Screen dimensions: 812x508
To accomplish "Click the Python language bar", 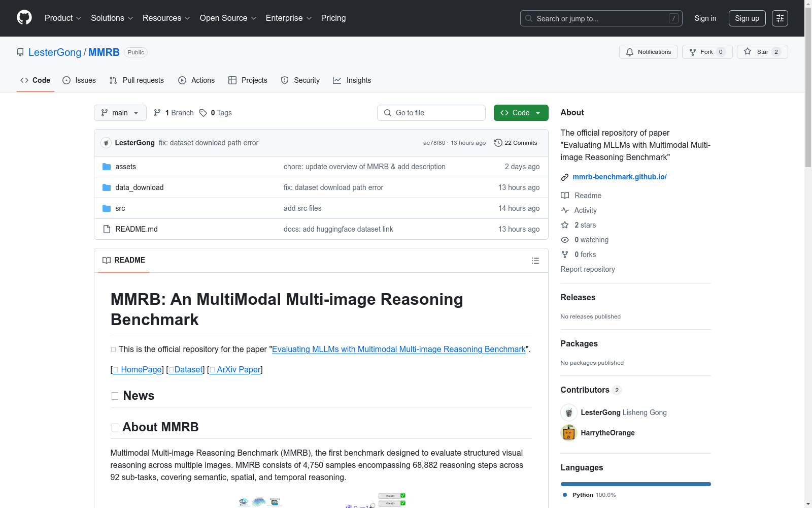I will [x=636, y=484].
